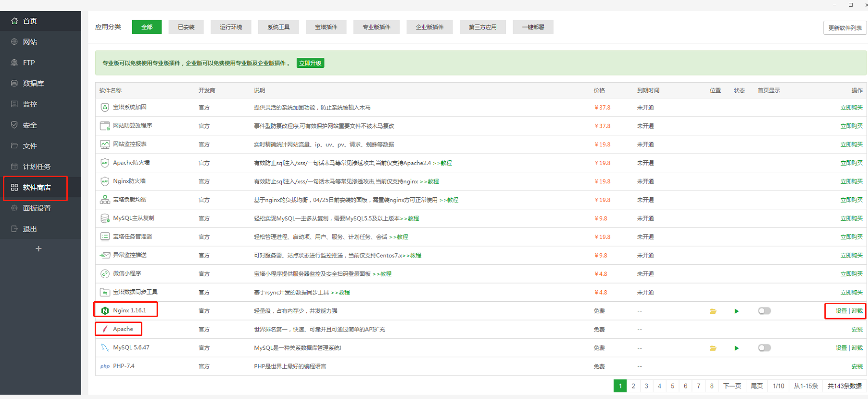Toggle Nginx homepage display switch
868x399 pixels.
pos(765,311)
